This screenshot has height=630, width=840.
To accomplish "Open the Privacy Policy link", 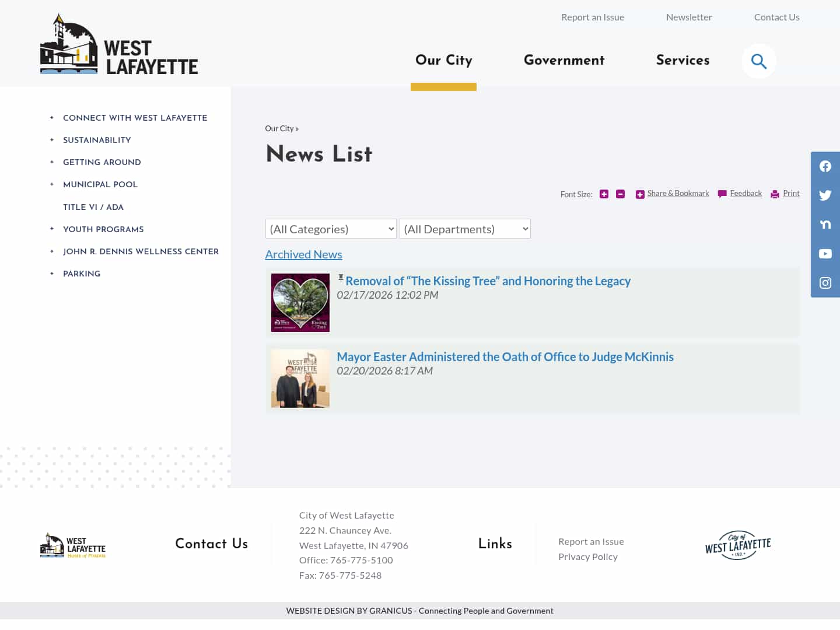I will [x=588, y=556].
